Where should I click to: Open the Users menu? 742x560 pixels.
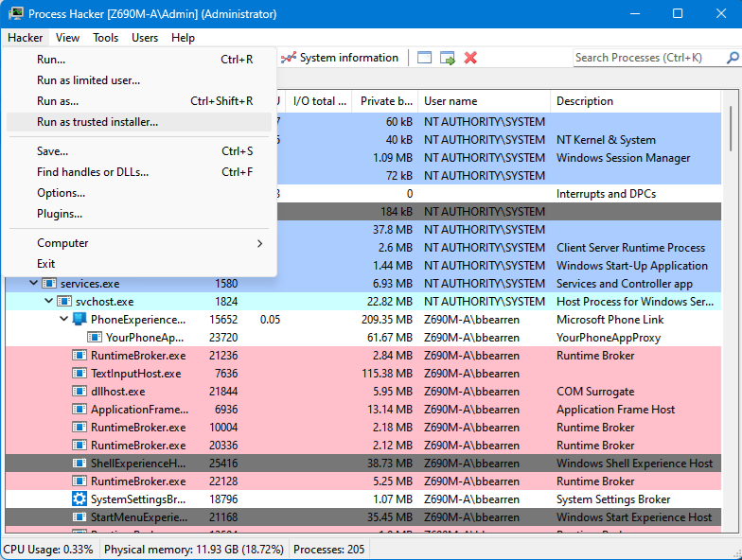tap(144, 38)
